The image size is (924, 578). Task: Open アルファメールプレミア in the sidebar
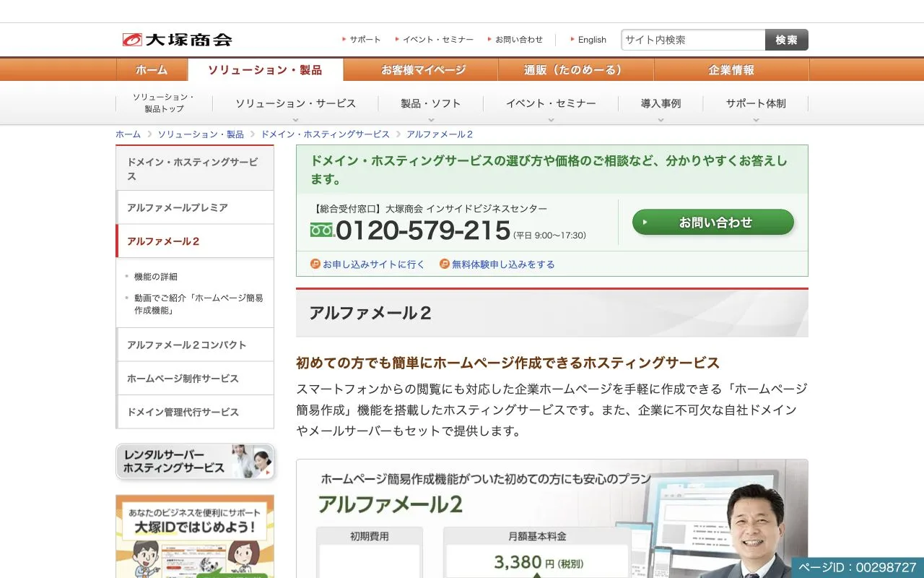point(195,207)
